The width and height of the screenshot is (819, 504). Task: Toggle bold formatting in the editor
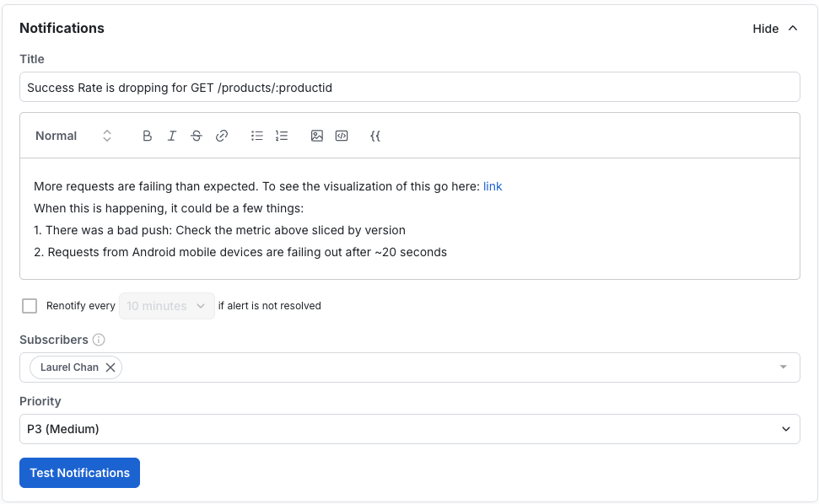click(x=147, y=136)
